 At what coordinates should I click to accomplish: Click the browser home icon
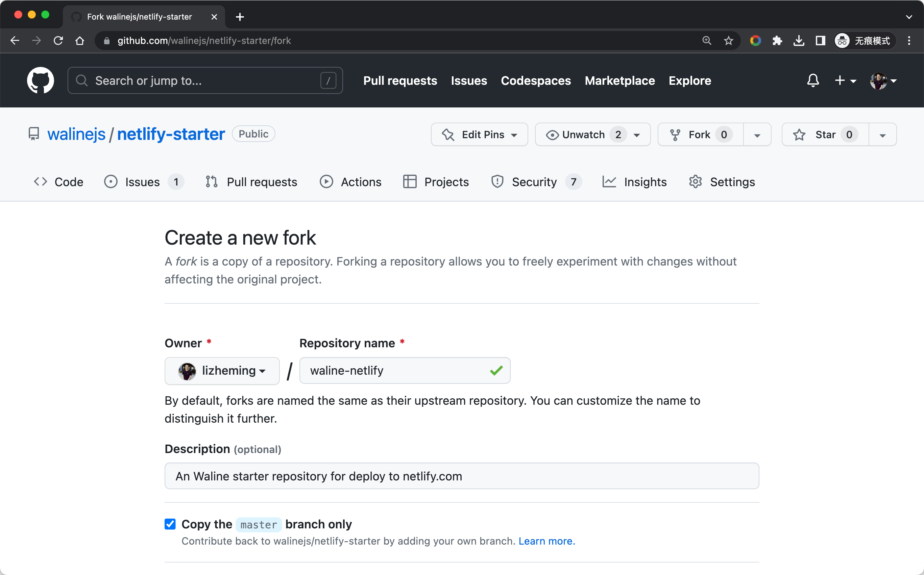click(x=79, y=41)
